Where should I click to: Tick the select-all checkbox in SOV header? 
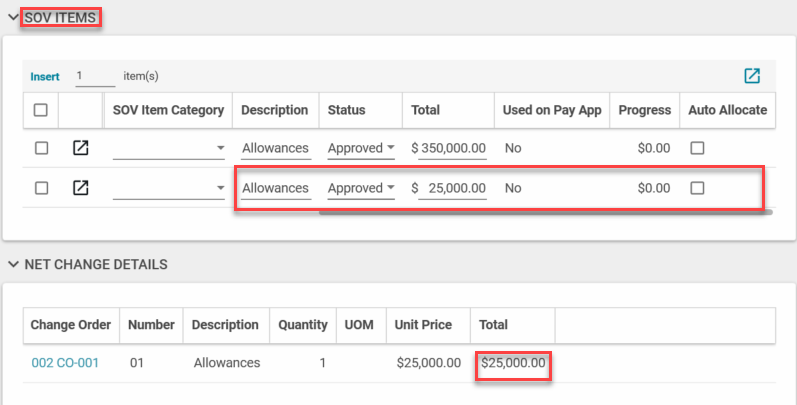[x=41, y=110]
